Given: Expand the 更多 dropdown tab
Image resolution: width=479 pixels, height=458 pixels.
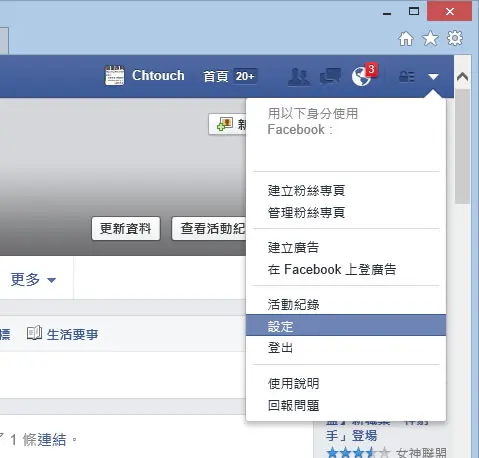Looking at the screenshot, I should [33, 279].
